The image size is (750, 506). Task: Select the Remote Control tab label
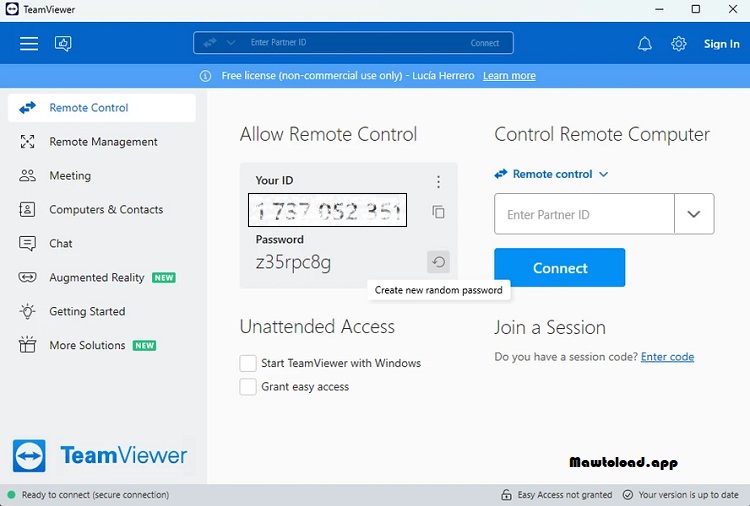(x=89, y=108)
